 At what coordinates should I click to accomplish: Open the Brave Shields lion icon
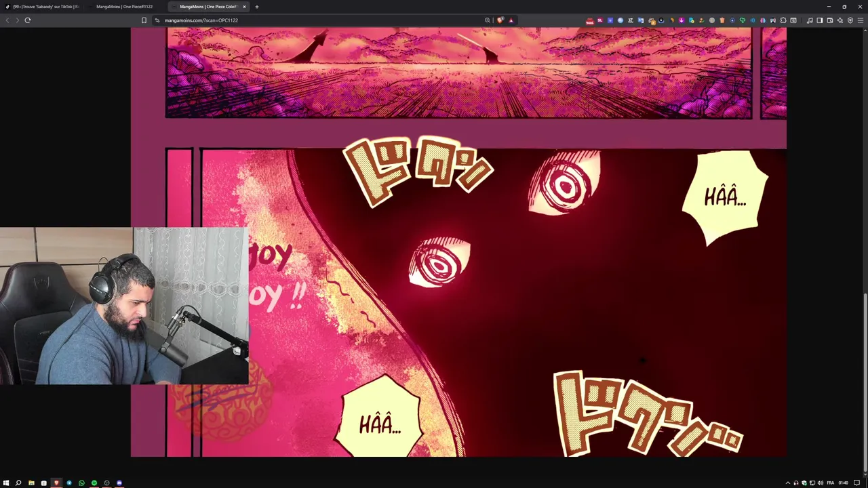click(500, 20)
